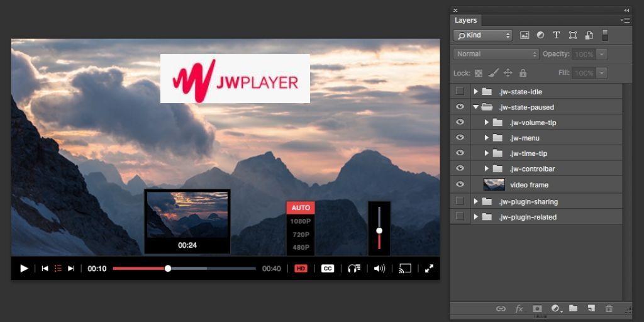
Task: Open the Kind filter dropdown
Action: (x=483, y=35)
